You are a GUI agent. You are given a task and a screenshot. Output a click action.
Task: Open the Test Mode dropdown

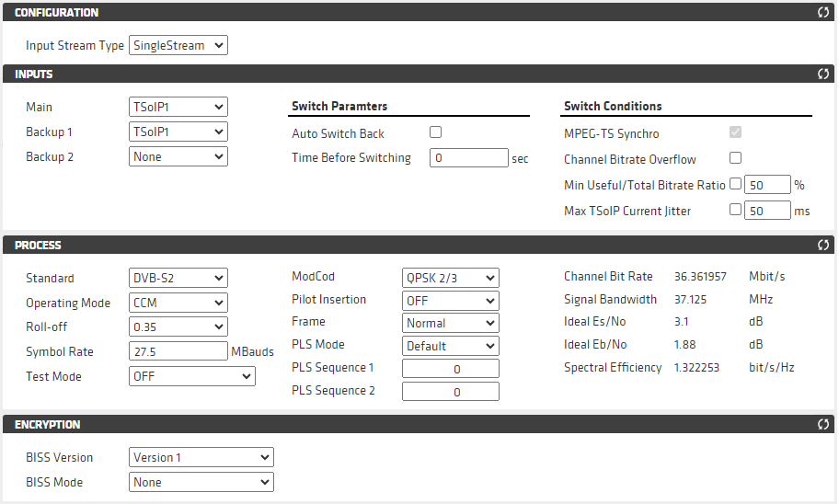coord(191,376)
